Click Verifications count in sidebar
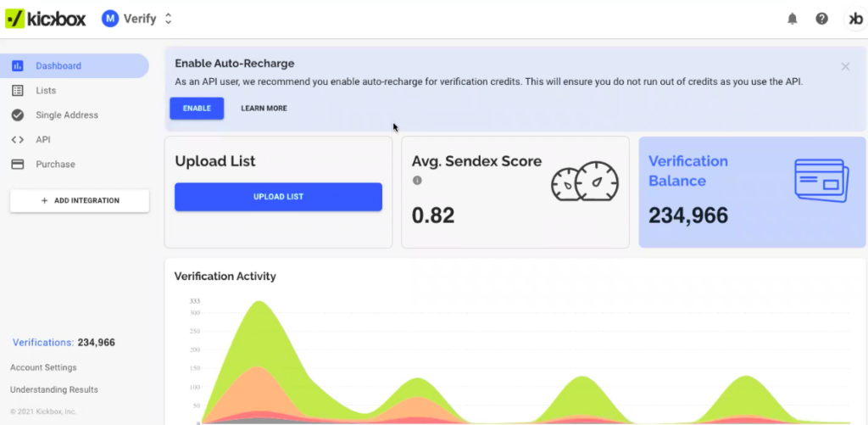The width and height of the screenshot is (868, 425). (x=64, y=343)
